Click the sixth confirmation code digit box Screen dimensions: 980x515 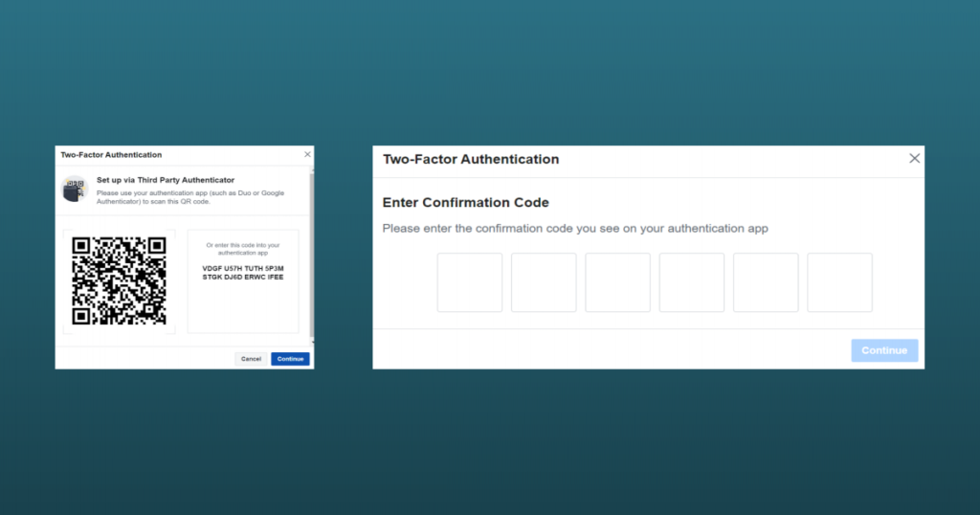point(840,282)
